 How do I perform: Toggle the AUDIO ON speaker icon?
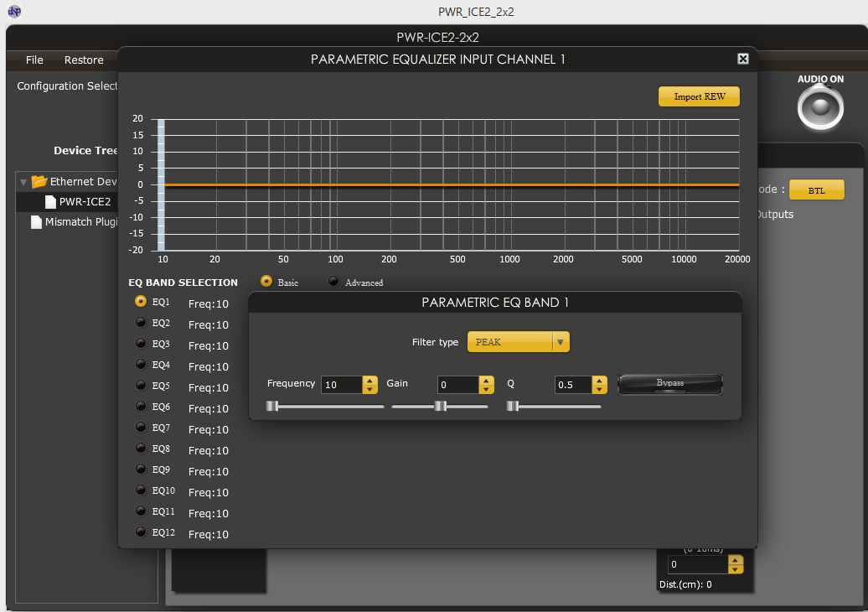tap(820, 107)
